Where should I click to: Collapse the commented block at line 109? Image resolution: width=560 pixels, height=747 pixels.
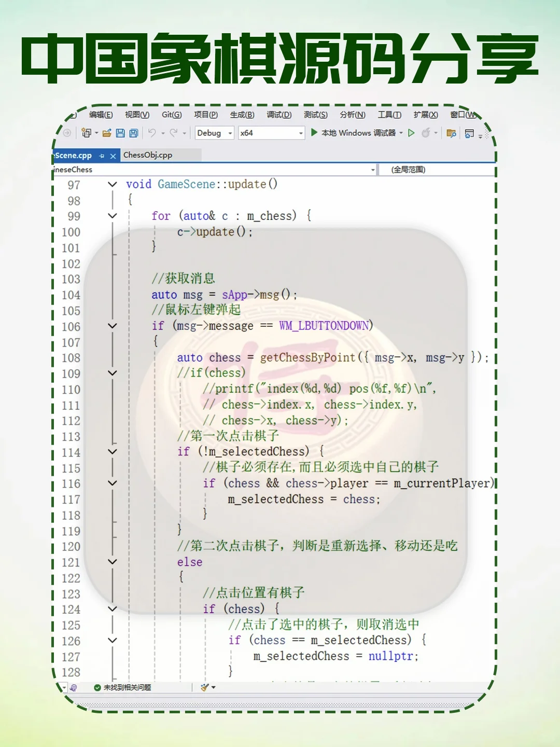click(x=112, y=373)
